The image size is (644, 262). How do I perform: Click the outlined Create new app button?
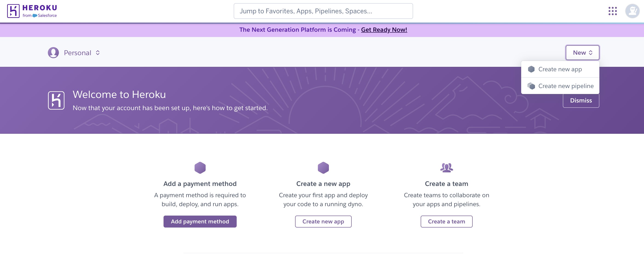(323, 222)
